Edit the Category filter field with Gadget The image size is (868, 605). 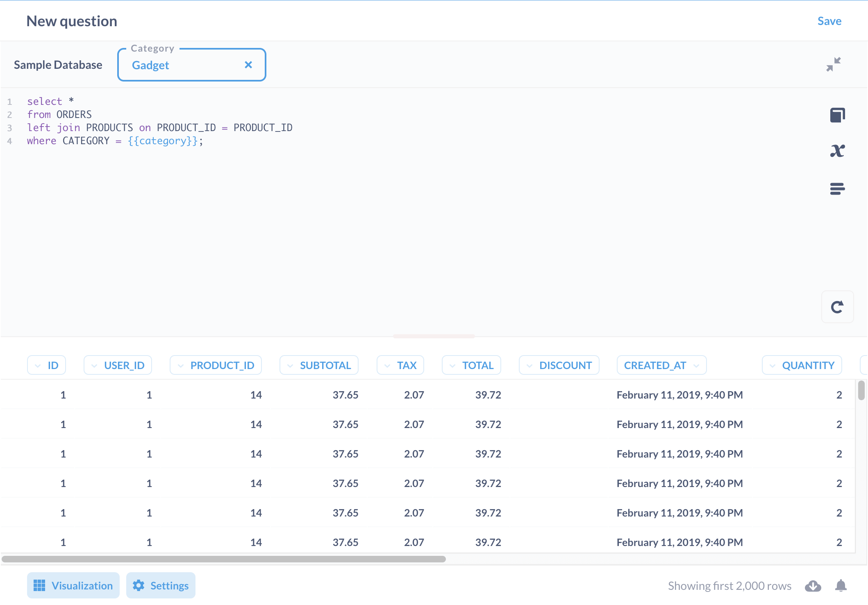pos(192,65)
